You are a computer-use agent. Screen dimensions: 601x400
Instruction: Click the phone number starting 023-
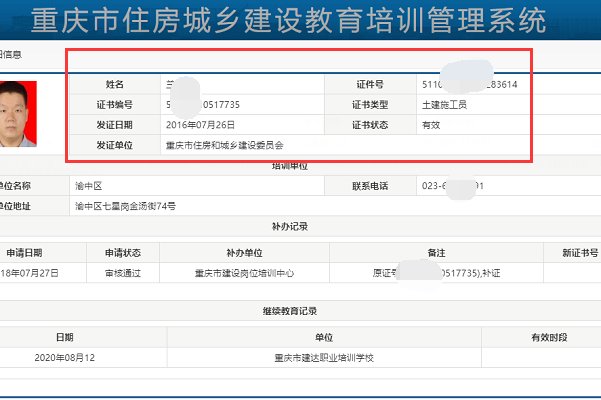(x=453, y=186)
